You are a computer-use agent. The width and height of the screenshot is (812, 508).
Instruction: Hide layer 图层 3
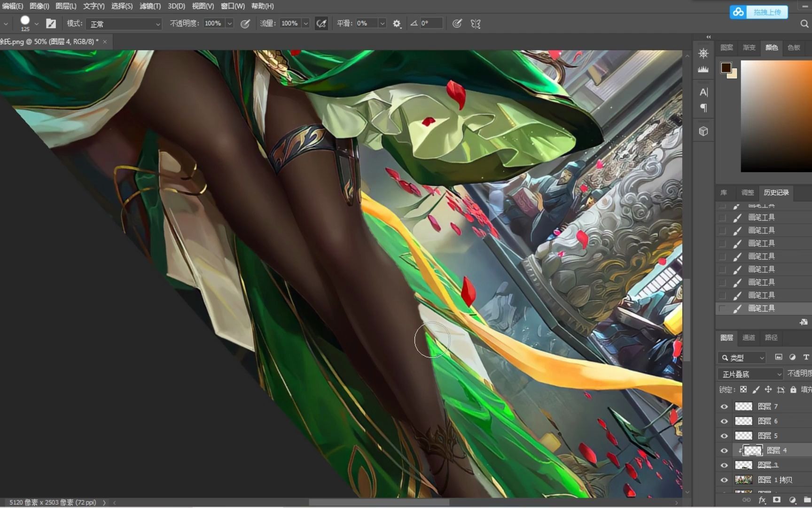(724, 465)
